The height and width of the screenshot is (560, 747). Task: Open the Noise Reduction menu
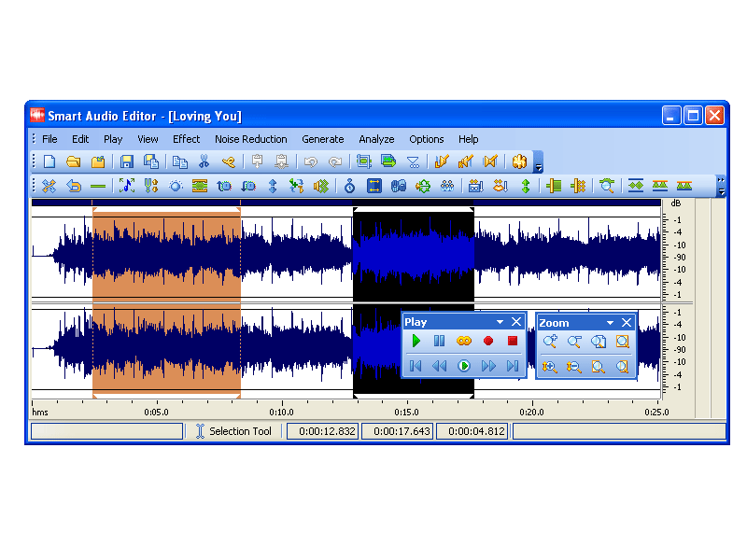(x=250, y=139)
